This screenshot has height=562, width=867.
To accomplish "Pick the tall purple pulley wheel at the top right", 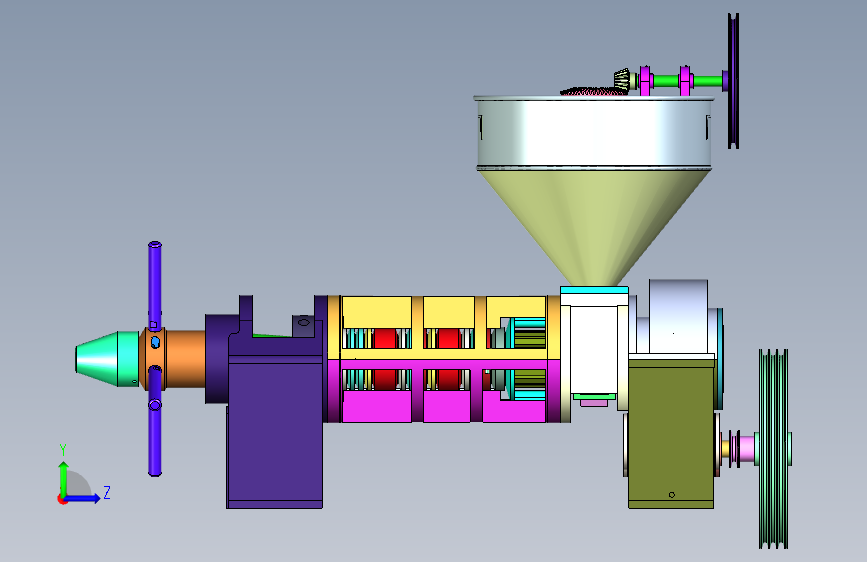I will [x=733, y=81].
